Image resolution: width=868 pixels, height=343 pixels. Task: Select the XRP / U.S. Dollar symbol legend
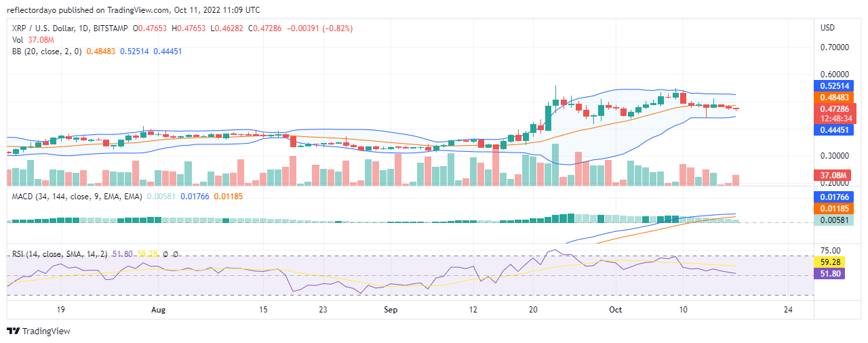click(x=71, y=28)
